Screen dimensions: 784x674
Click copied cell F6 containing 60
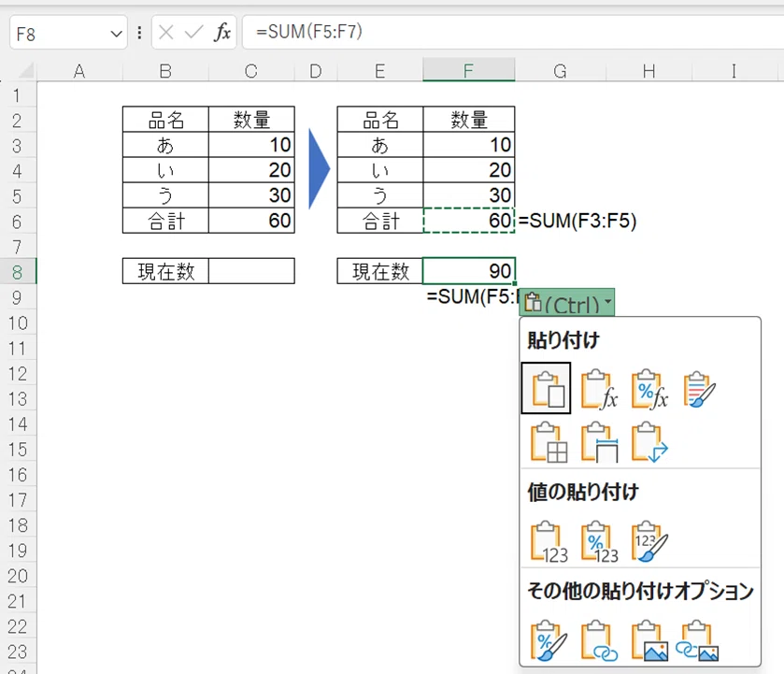click(x=468, y=221)
